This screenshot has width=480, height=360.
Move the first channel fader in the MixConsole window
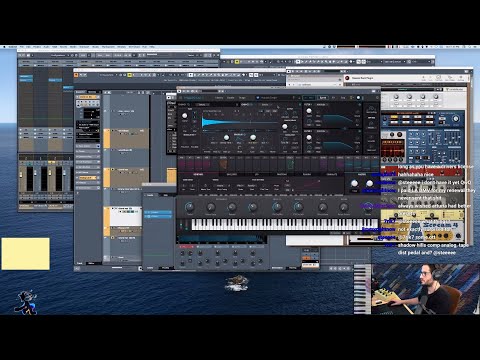(21, 174)
